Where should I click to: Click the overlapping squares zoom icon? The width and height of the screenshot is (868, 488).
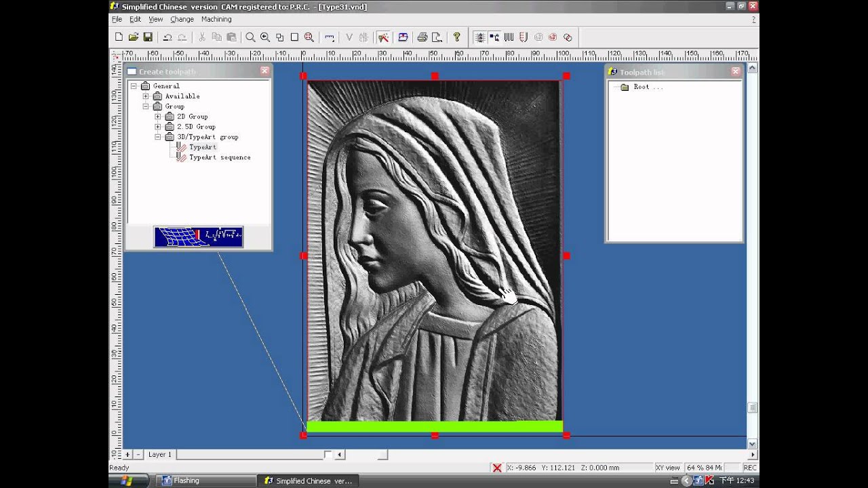279,37
